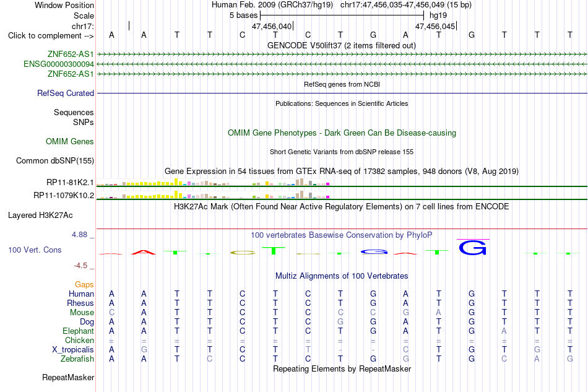This screenshot has width=588, height=392.
Task: Click '100 vertebrates Basewise Conservation by PhyloP' title
Action: tap(342, 235)
